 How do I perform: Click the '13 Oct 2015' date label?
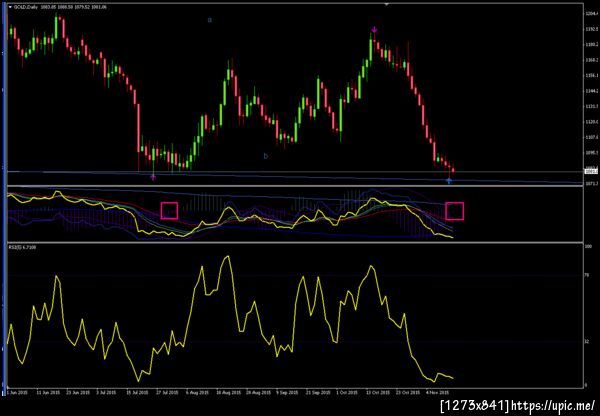[x=377, y=393]
